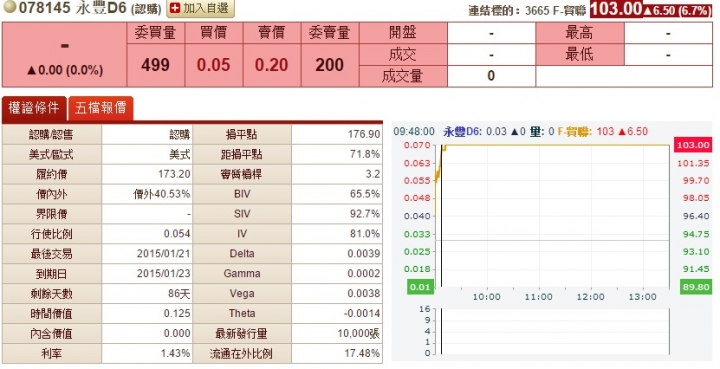Click the 實質槓桿 value 3.2
This screenshot has width=720, height=369.
click(x=373, y=174)
